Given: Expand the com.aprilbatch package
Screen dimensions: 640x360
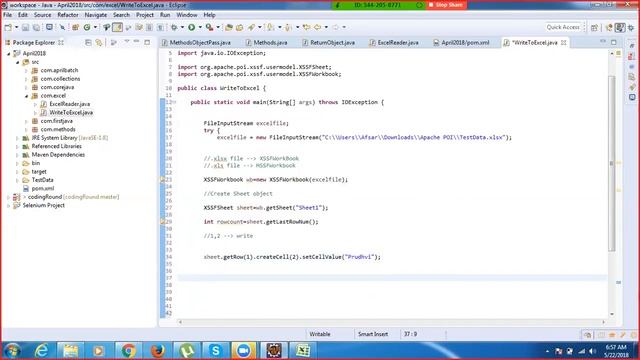Looking at the screenshot, I should click(26, 71).
